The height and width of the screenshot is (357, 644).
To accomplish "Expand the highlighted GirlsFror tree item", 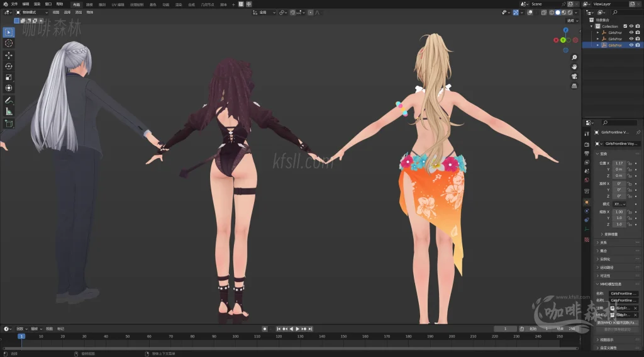I will click(597, 45).
